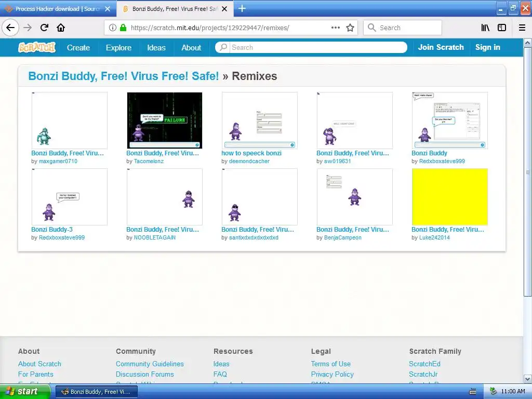The height and width of the screenshot is (399, 532).
Task: Open About in Scratch navigation
Action: [191, 47]
